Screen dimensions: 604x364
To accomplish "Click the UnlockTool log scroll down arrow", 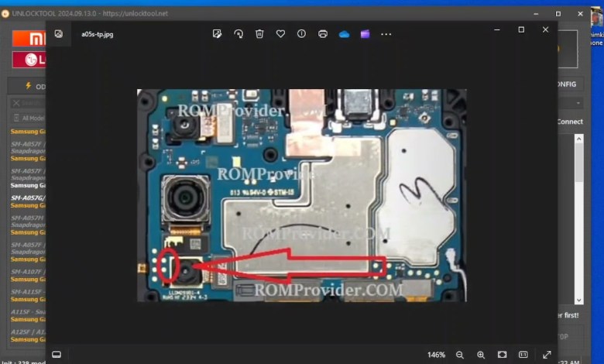I will tap(579, 300).
